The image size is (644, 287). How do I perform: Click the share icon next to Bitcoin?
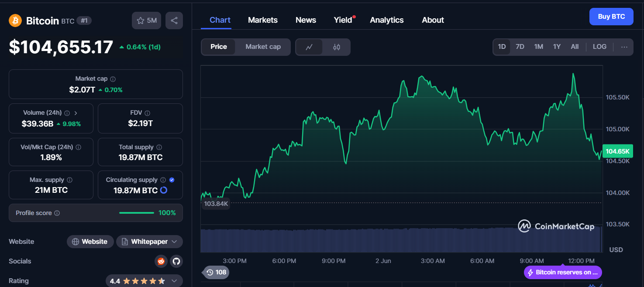point(174,20)
